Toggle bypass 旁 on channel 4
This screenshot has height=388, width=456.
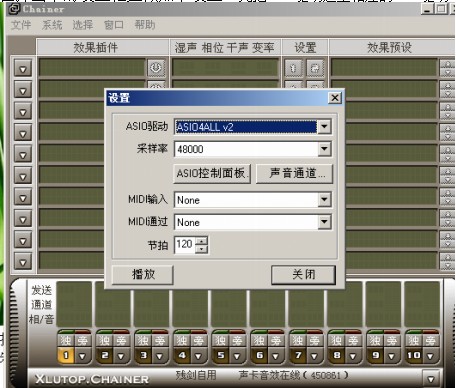198,340
